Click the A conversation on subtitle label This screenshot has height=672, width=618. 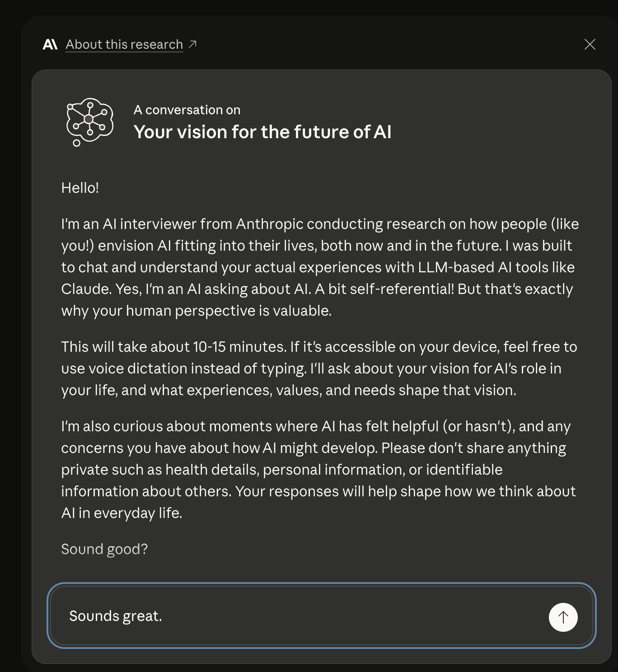tap(187, 109)
